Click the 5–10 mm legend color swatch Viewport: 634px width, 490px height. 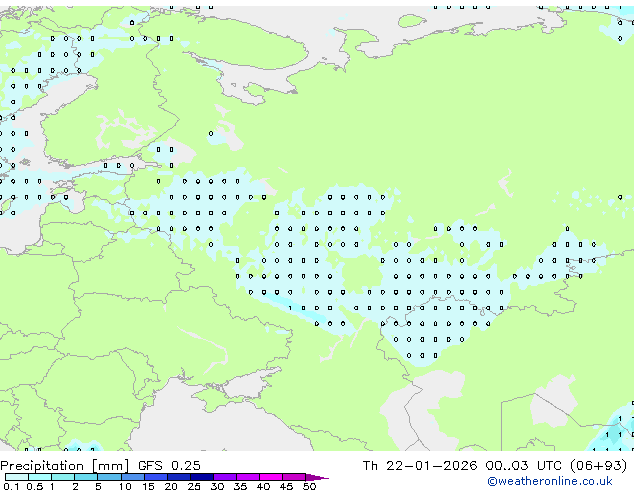pos(109,477)
